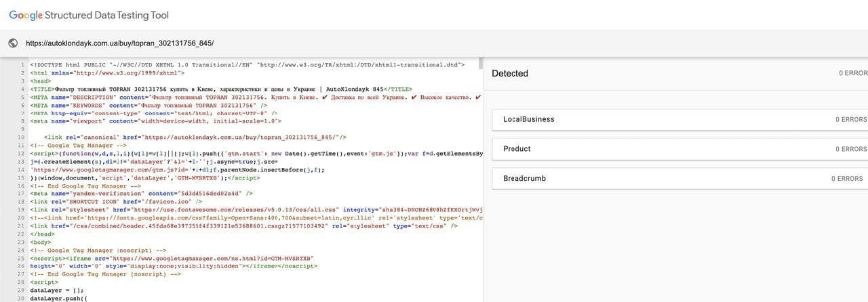Viewport: 868px width, 302px height.
Task: Expand the Product result row
Action: coord(517,149)
